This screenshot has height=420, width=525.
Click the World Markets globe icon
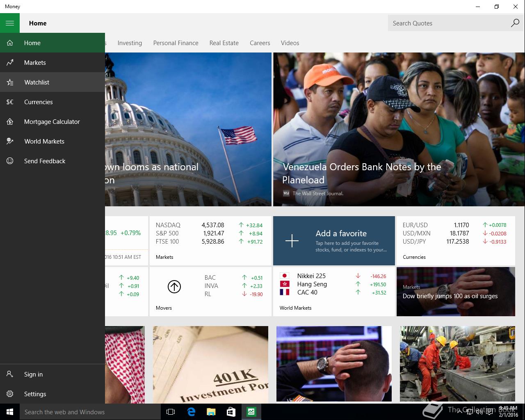pyautogui.click(x=10, y=142)
